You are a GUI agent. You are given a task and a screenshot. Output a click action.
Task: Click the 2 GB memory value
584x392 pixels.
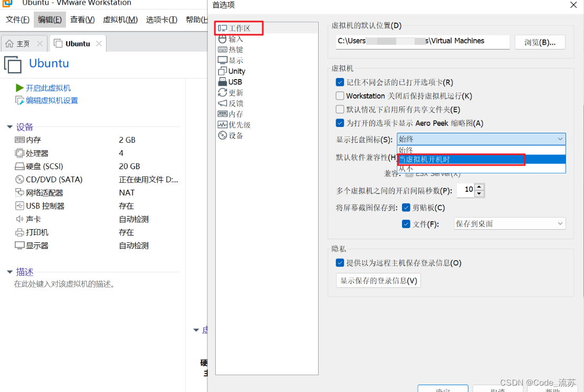click(127, 140)
